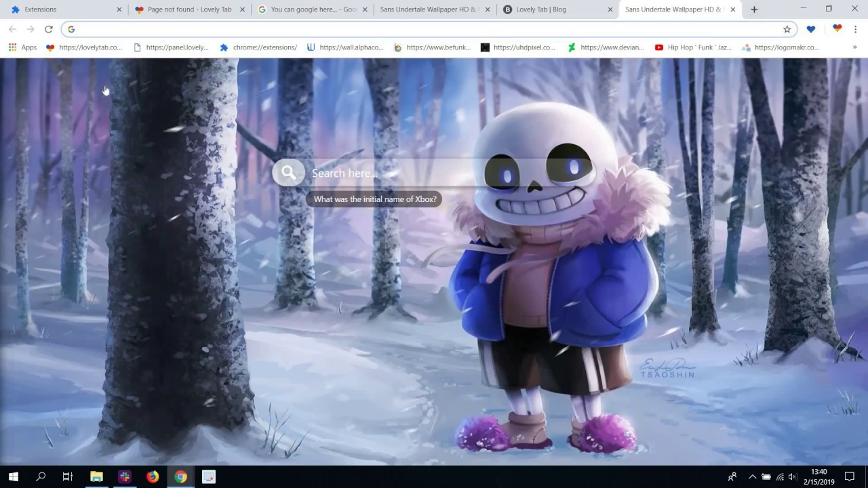Expand hidden icons in the system tray
Viewport: 868px width, 488px height.
pos(753,476)
